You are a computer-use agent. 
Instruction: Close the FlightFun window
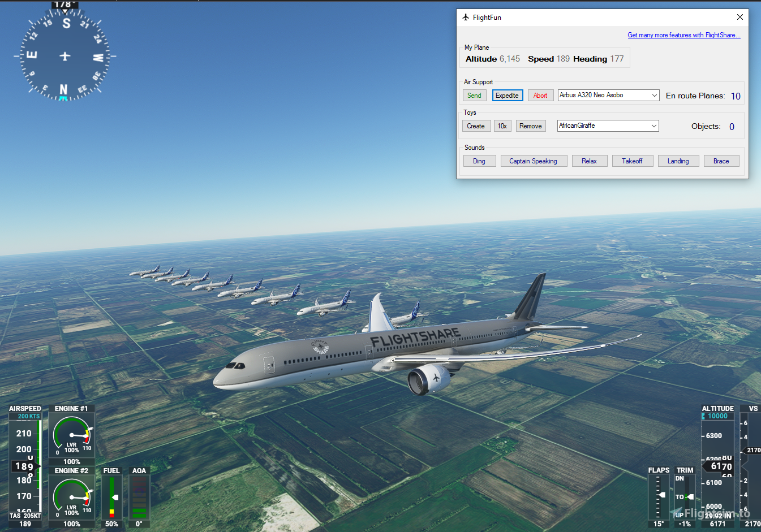(739, 18)
